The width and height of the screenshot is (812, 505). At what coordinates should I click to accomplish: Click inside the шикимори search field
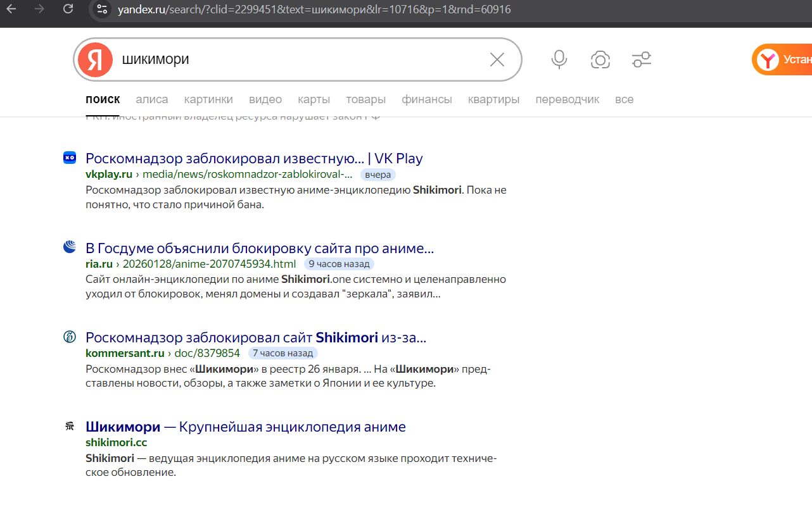(x=298, y=59)
